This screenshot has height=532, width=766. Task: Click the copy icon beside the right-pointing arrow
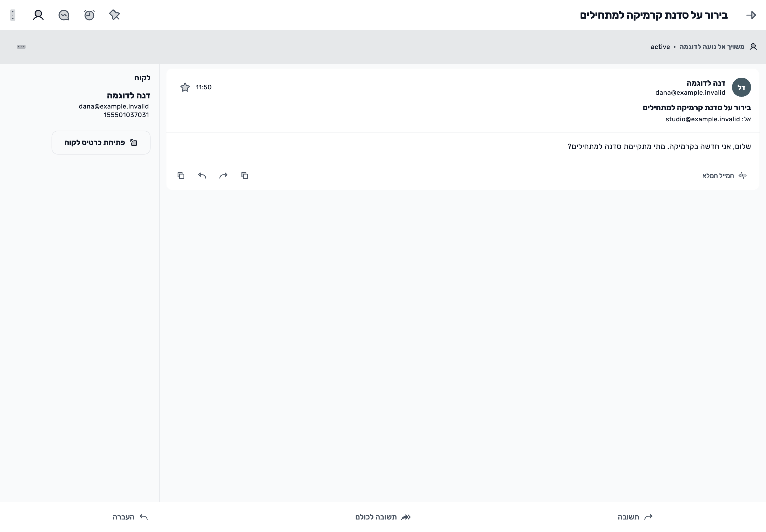coord(245,175)
